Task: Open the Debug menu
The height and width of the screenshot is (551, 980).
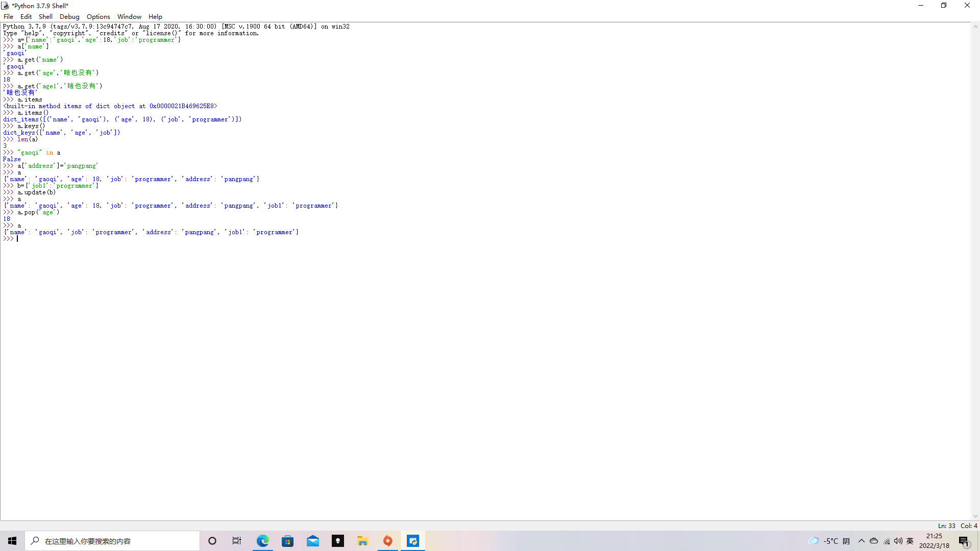Action: pos(69,16)
